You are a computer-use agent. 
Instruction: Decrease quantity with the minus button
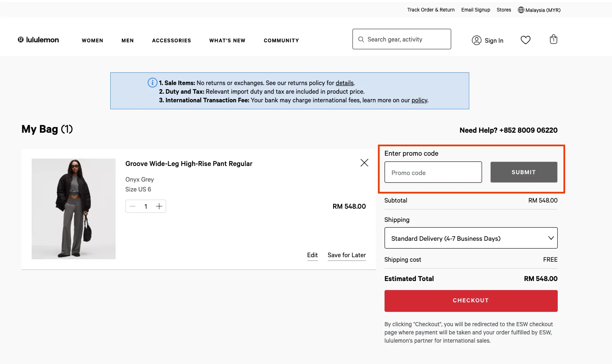[x=132, y=206]
